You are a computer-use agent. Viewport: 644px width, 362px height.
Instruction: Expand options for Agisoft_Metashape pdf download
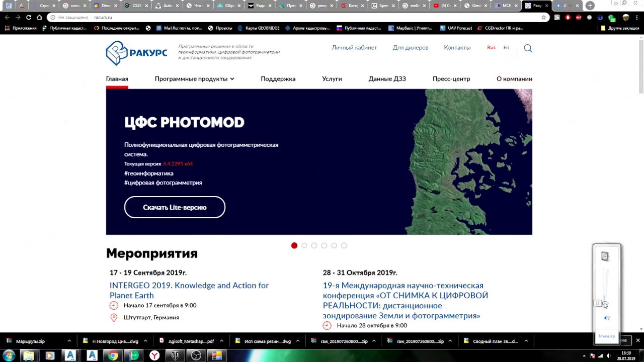[x=221, y=341]
